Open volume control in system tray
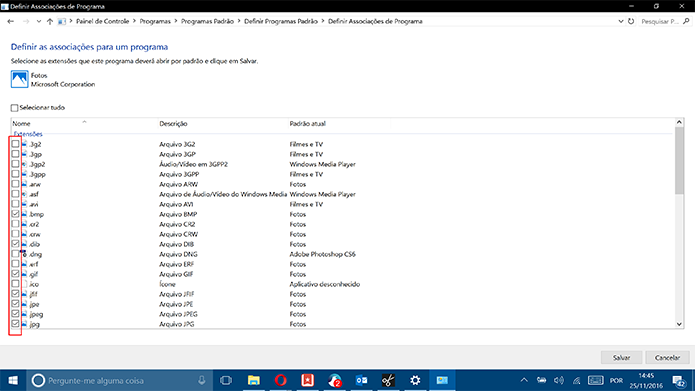This screenshot has height=391, width=695. (559, 380)
